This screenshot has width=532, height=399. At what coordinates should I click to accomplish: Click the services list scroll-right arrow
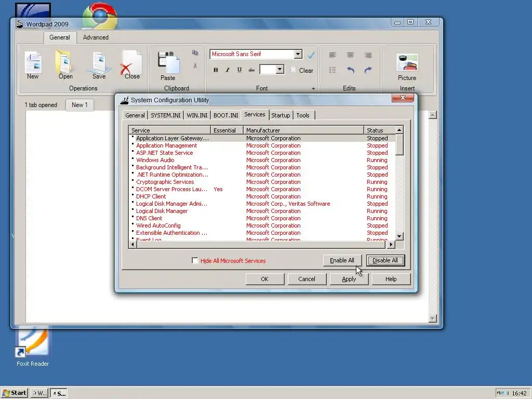click(391, 244)
